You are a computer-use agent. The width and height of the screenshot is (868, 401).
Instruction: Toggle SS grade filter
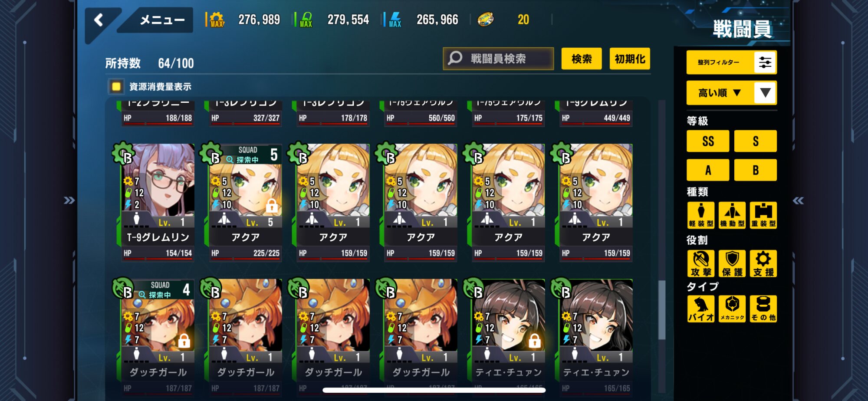coord(708,141)
